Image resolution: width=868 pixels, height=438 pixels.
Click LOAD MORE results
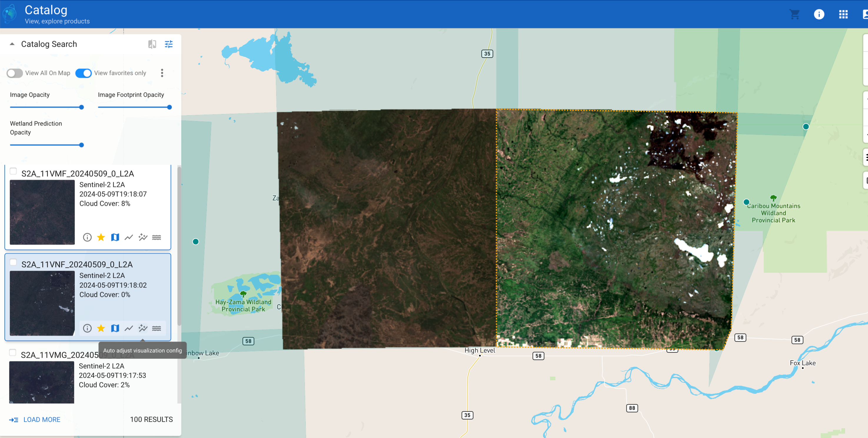[x=35, y=420]
